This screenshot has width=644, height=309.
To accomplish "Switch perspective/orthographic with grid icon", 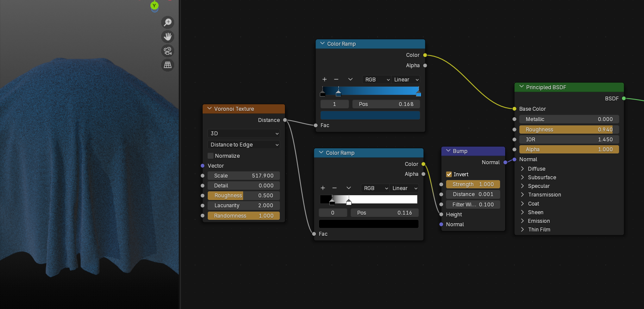I will [x=167, y=65].
